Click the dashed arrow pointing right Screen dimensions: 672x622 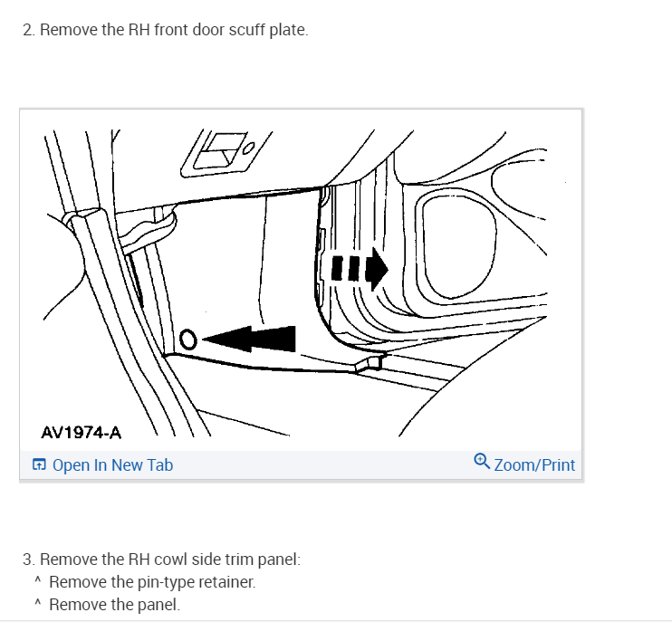pyautogui.click(x=360, y=269)
